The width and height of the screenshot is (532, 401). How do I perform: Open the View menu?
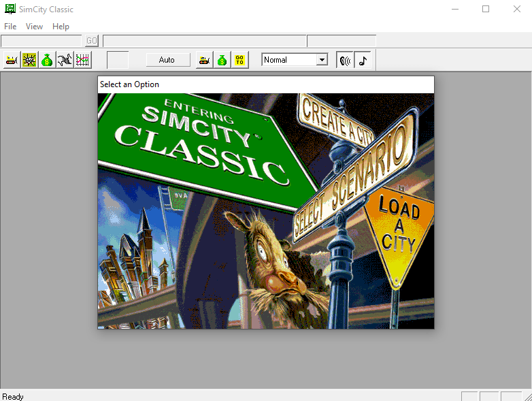[34, 27]
